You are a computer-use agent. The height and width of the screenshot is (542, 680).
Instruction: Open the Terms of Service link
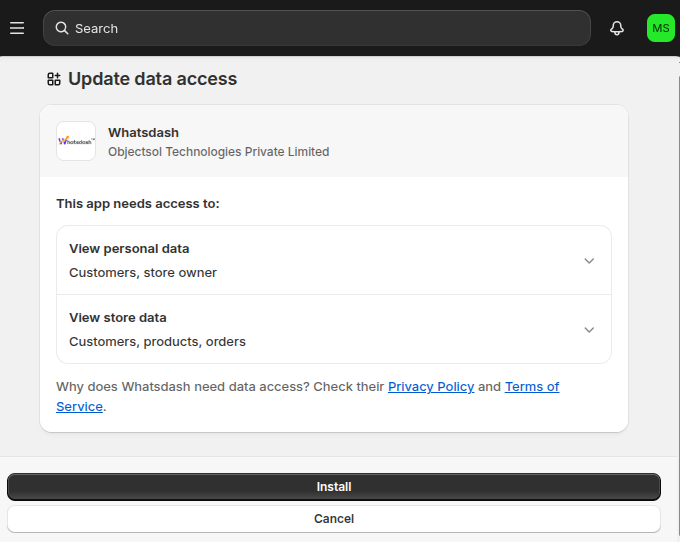pos(532,387)
